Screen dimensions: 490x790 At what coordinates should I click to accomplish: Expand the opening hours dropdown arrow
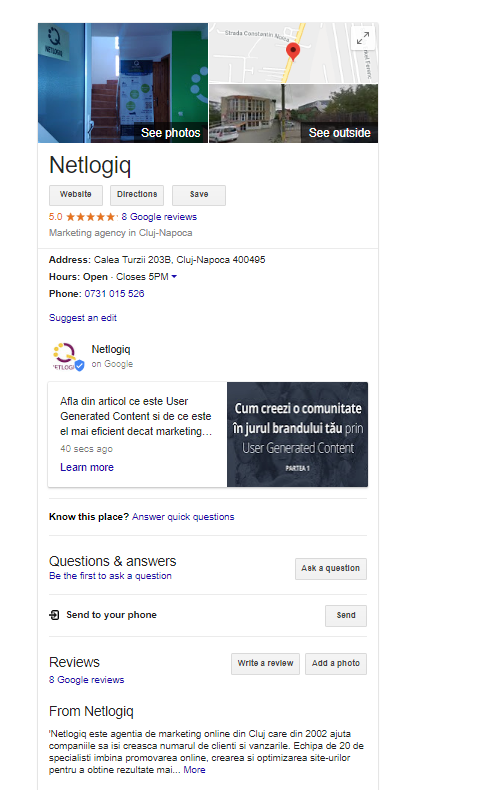174,277
